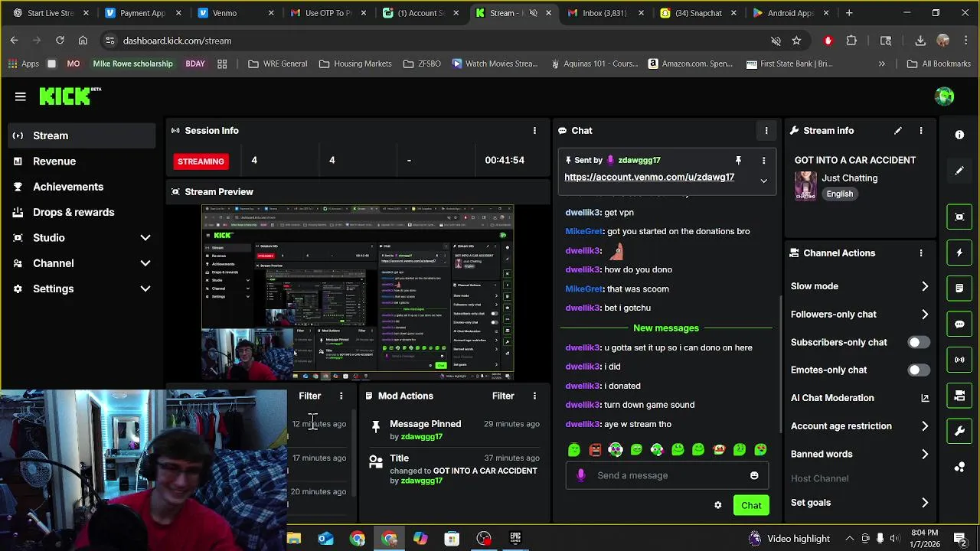980x551 pixels.
Task: Click MikeGret on 'that was scoom' message
Action: click(584, 289)
